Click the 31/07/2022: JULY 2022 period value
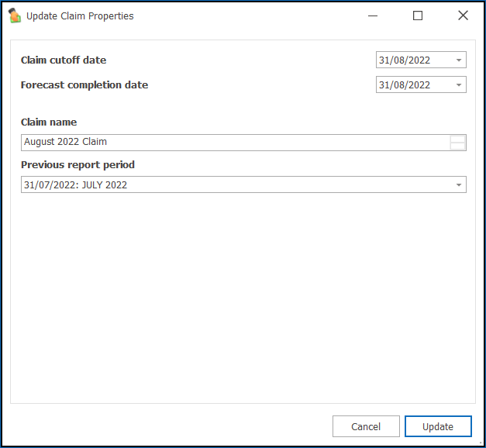 pos(76,184)
